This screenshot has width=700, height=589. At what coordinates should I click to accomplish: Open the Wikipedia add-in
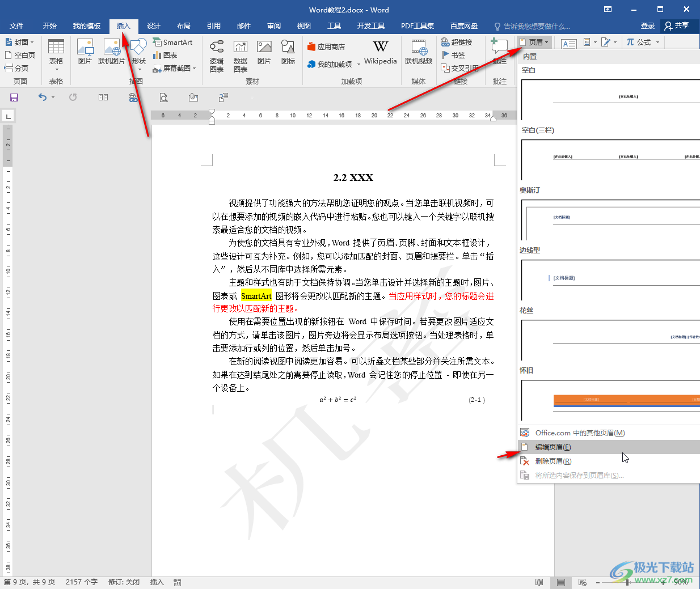[x=381, y=53]
